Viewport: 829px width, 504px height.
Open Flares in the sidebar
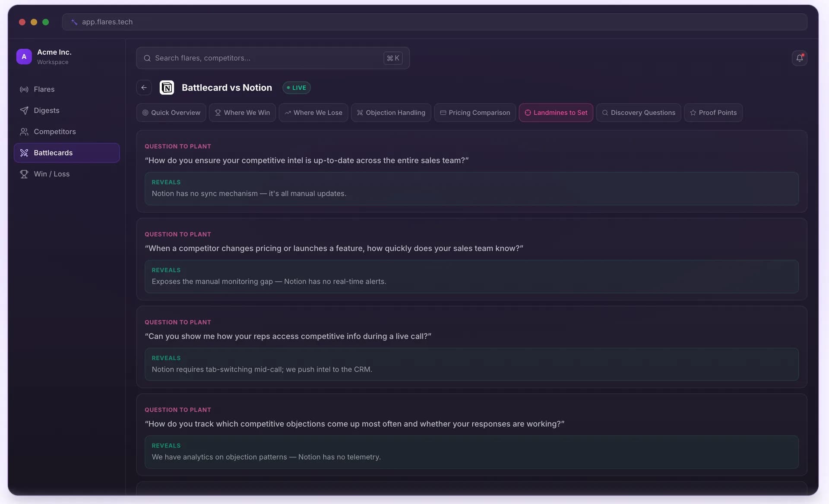67,89
